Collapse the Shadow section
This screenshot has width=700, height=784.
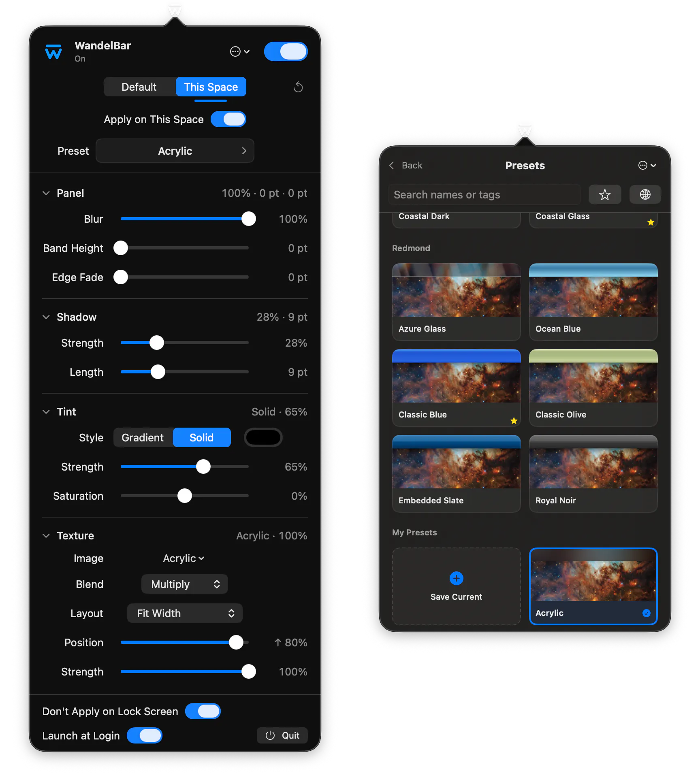click(x=46, y=317)
